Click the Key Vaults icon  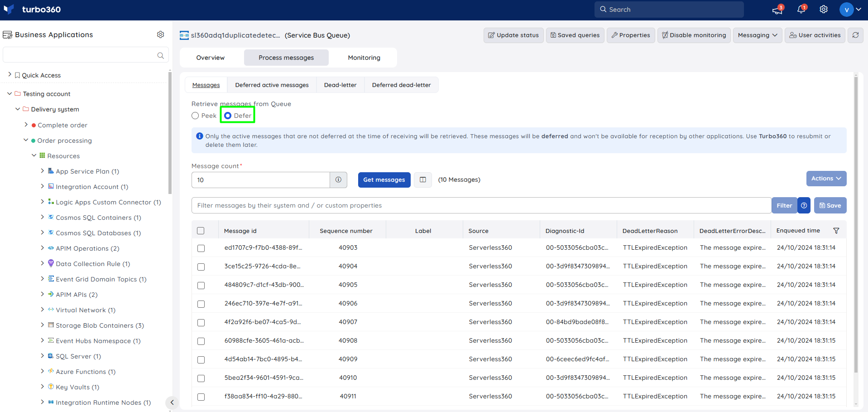coord(51,387)
